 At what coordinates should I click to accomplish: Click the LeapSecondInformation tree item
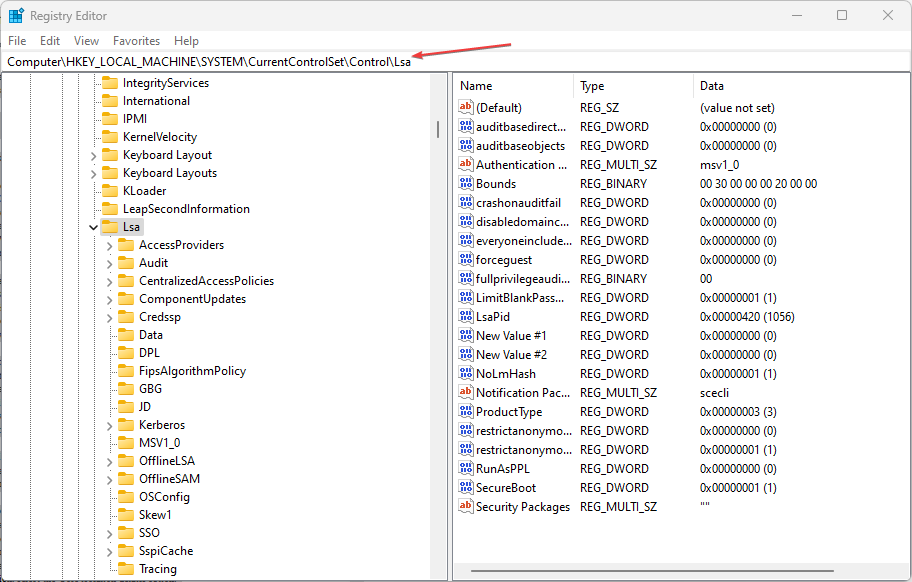tap(186, 209)
